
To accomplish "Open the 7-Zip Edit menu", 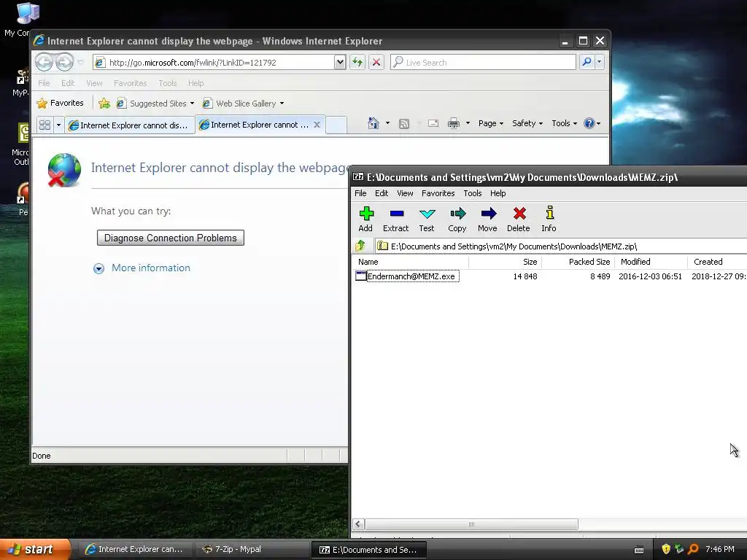I will [x=382, y=193].
